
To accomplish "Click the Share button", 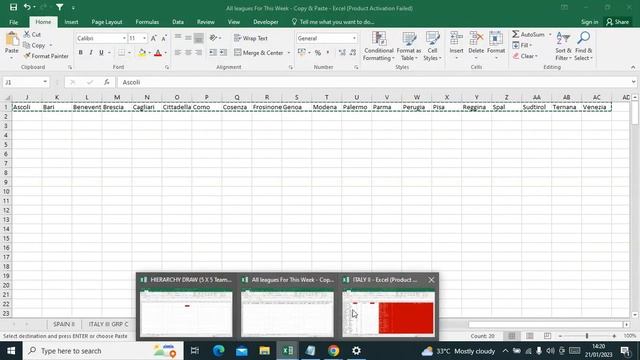I will [x=618, y=22].
